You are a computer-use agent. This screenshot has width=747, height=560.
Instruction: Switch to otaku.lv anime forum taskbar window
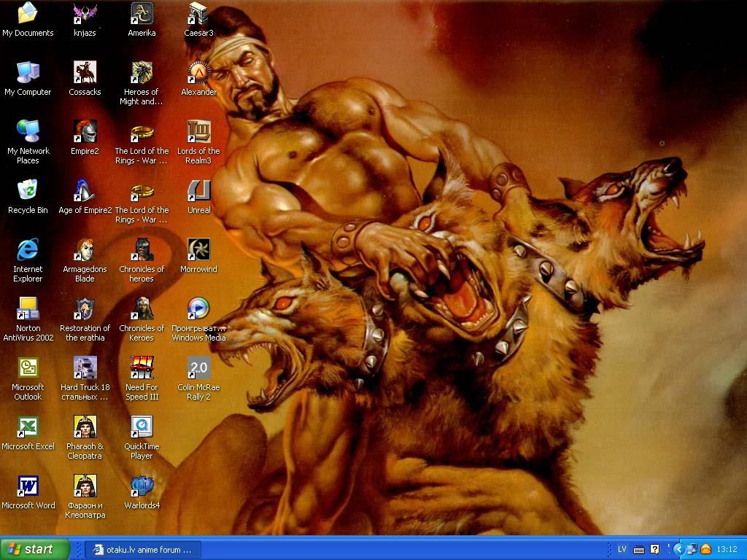coord(143,550)
